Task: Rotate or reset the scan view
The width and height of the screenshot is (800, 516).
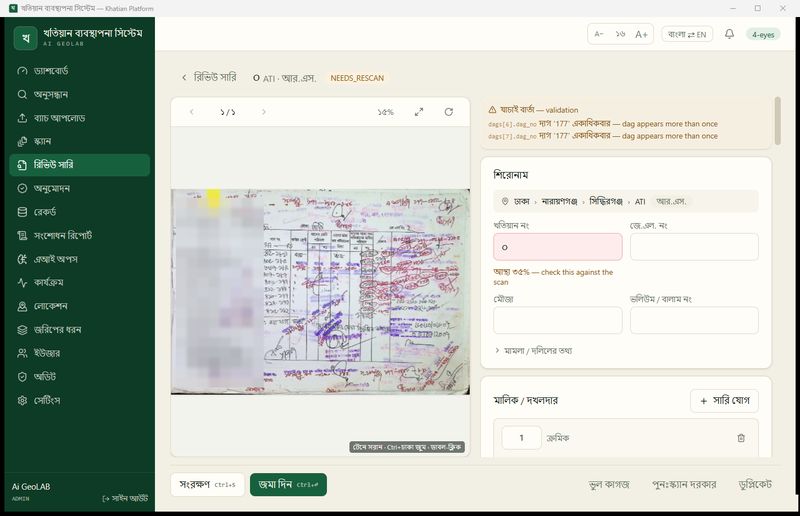Action: point(448,112)
